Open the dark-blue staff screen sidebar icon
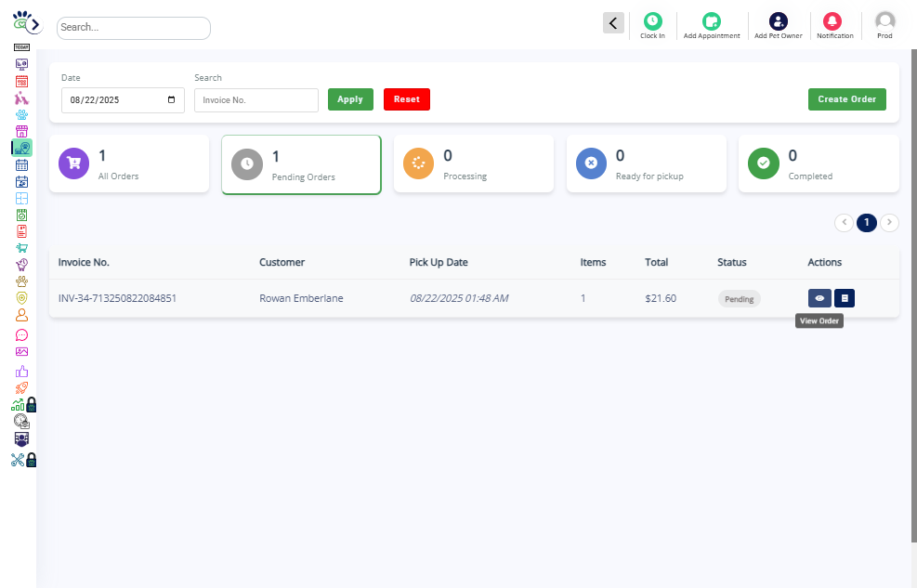Screen dimensions: 917x588 pos(21,439)
